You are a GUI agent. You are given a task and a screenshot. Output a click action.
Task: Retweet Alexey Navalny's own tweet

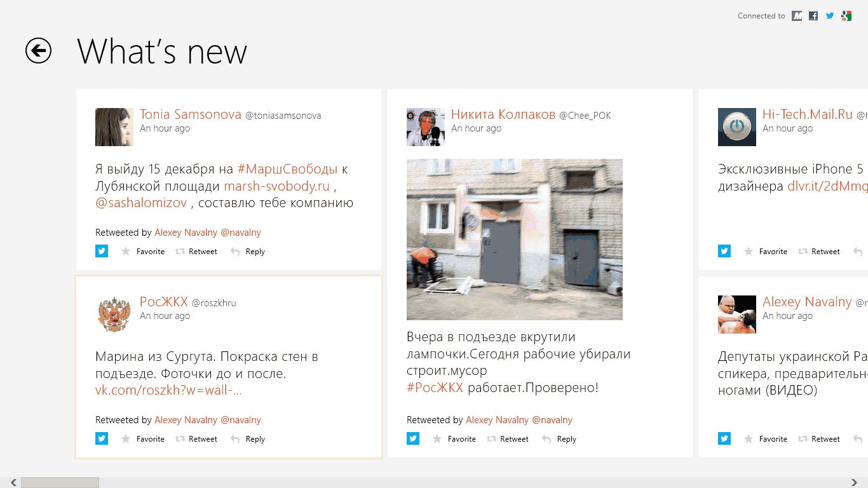click(x=819, y=439)
